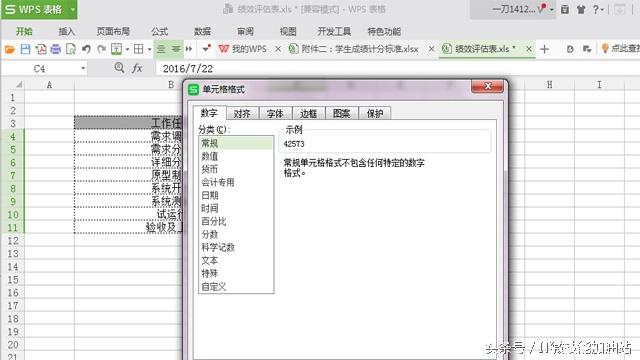The height and width of the screenshot is (360, 640).
Task: Click the zoom magnifier beside formula bar
Action: coord(119,68)
